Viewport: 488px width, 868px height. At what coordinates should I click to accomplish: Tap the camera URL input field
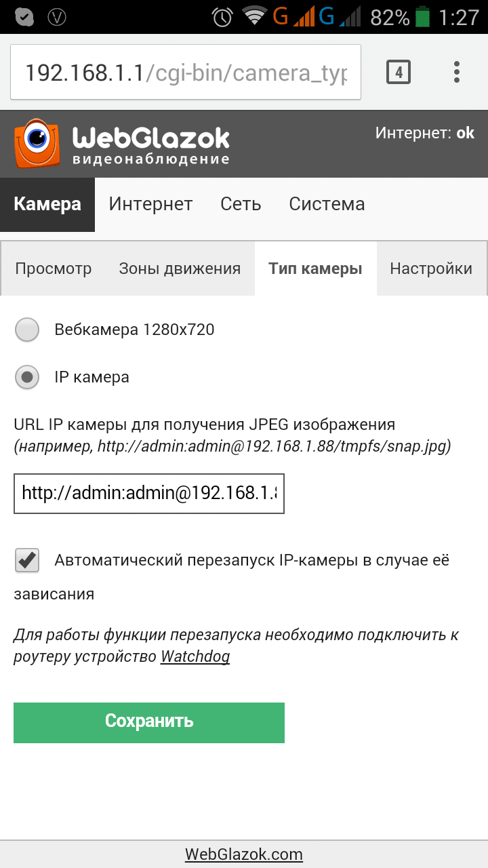coord(149,494)
